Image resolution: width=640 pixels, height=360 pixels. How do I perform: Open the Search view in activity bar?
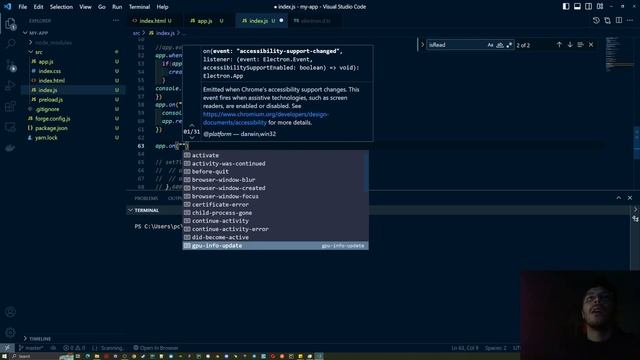[x=11, y=43]
